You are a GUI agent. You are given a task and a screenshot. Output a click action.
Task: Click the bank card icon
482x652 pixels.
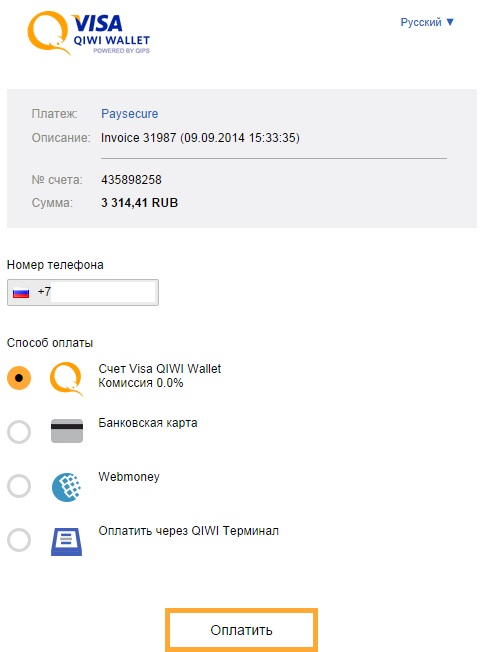pos(67,431)
